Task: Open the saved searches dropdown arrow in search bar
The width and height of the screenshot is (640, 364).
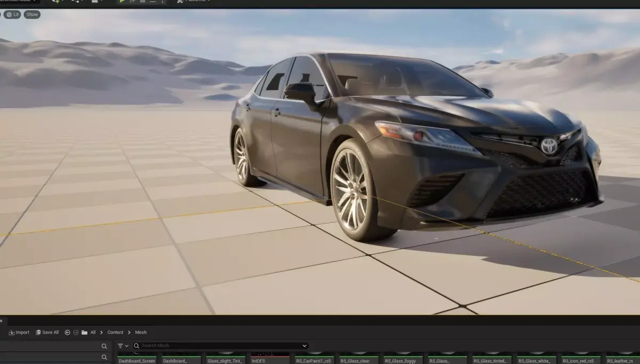Action: (305, 346)
